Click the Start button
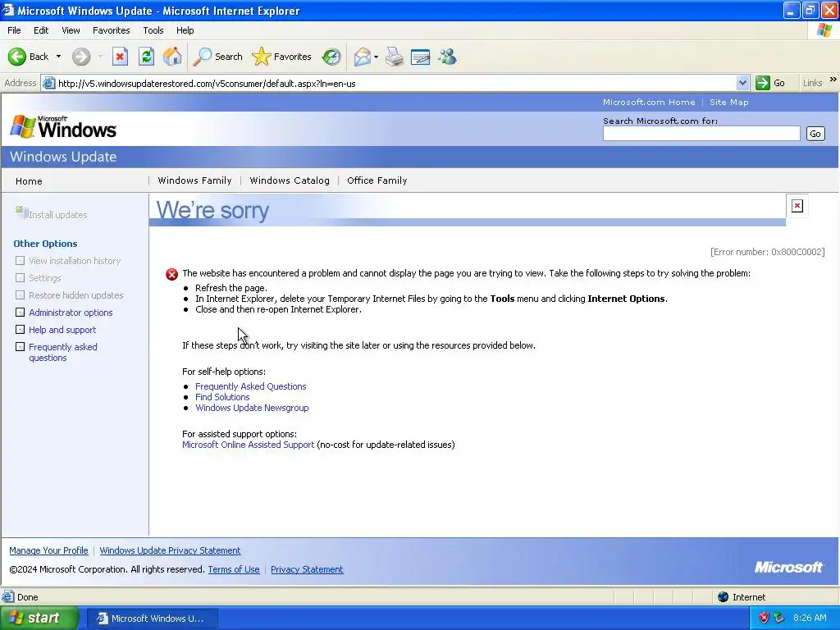The image size is (840, 630). point(39,618)
